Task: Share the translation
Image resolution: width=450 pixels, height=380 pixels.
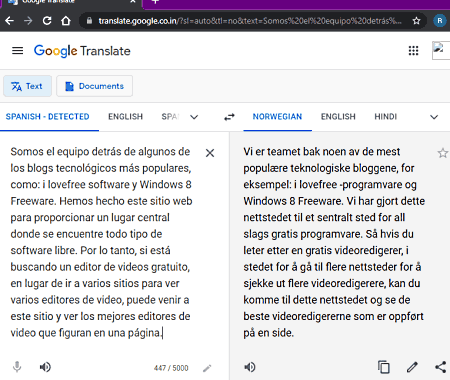Action: click(x=441, y=367)
